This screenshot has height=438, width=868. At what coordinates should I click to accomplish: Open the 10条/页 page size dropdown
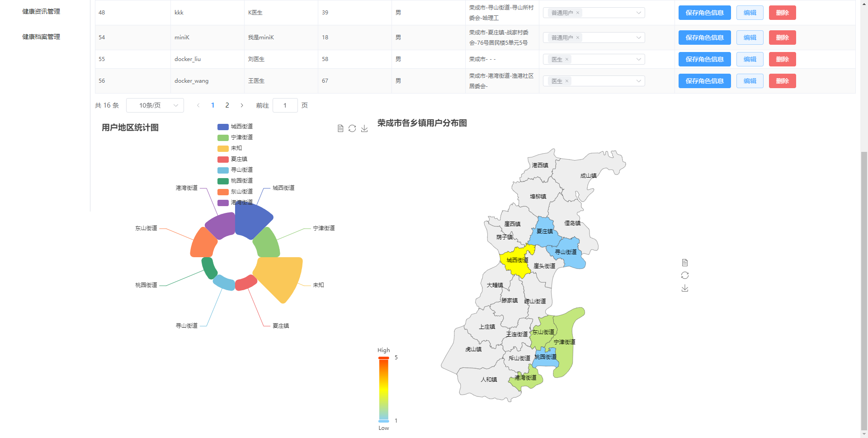pyautogui.click(x=155, y=105)
